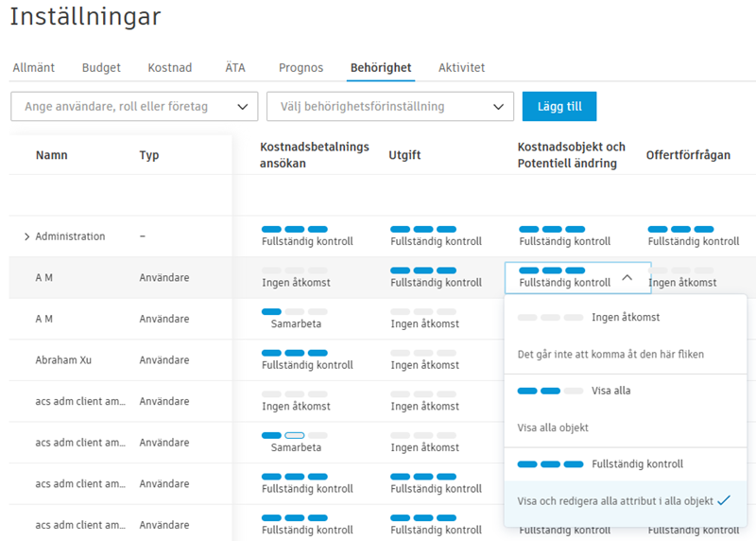Open second A M's Utgift Ingen åtkomst cell
This screenshot has height=541, width=756.
(424, 319)
